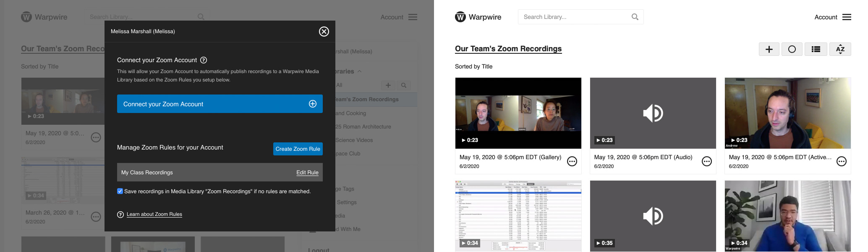
Task: Click the dimmed Warpwire logo in left window
Action: click(44, 17)
